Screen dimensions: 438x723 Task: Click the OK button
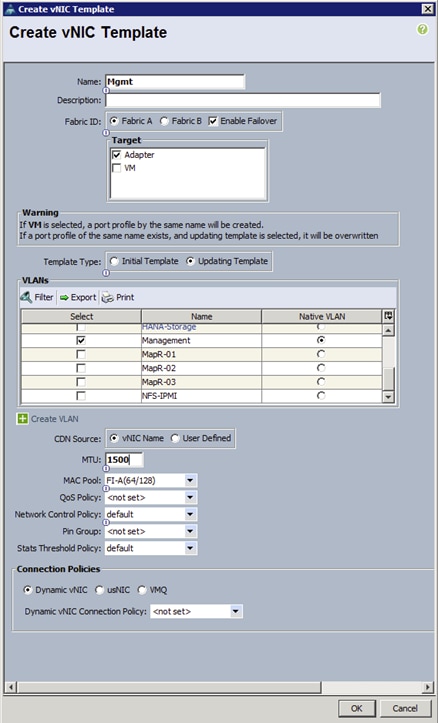click(x=357, y=708)
